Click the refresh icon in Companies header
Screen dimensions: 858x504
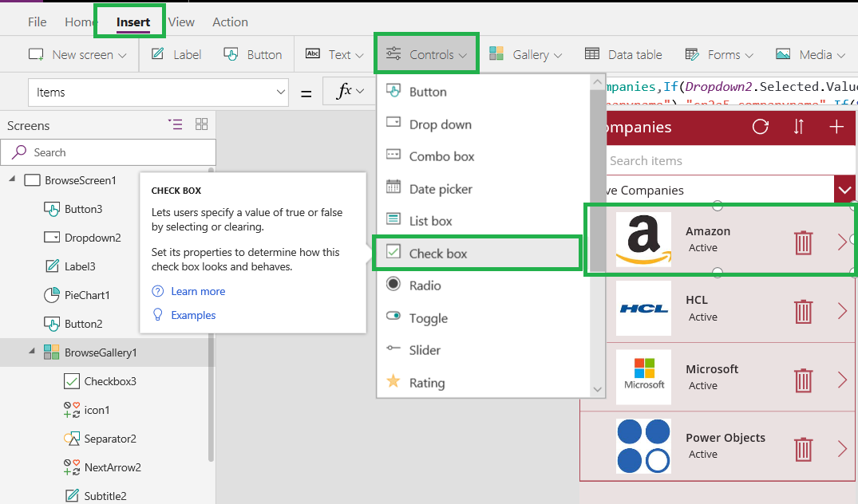(x=761, y=127)
